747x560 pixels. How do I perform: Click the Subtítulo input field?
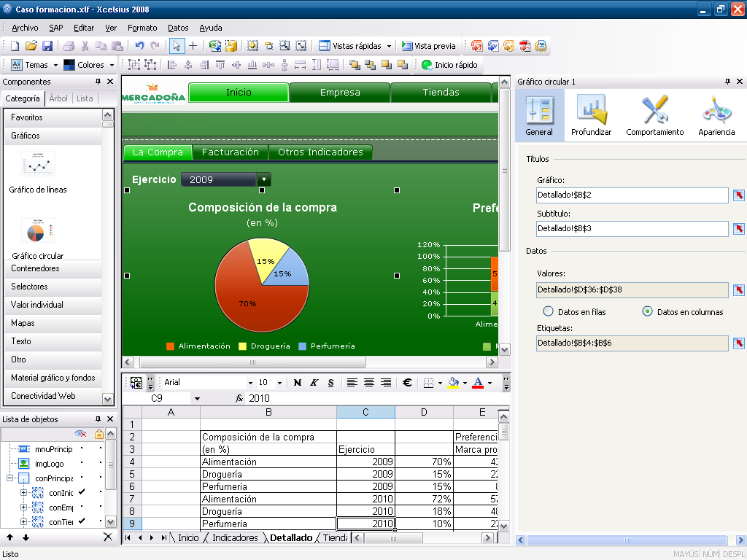(632, 229)
